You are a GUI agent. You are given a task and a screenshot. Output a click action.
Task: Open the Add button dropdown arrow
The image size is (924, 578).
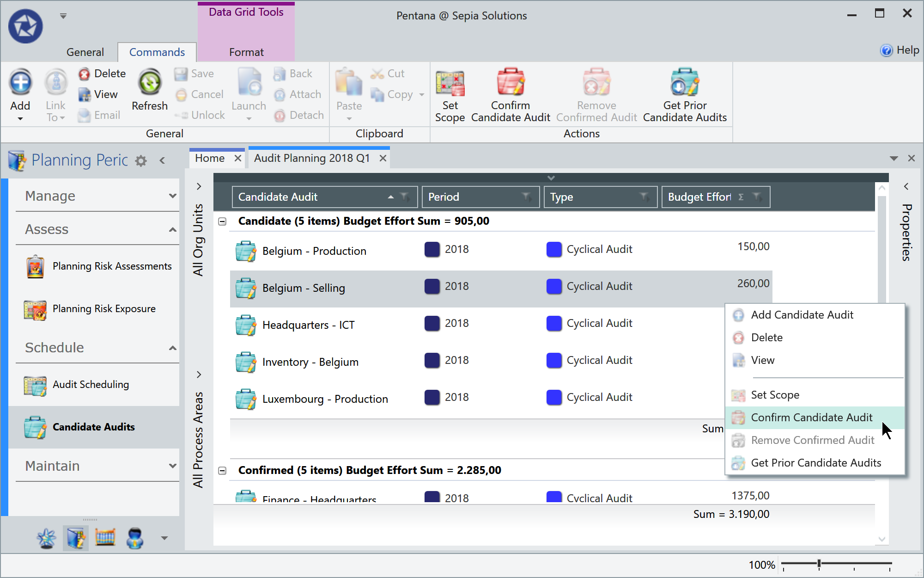(20, 118)
